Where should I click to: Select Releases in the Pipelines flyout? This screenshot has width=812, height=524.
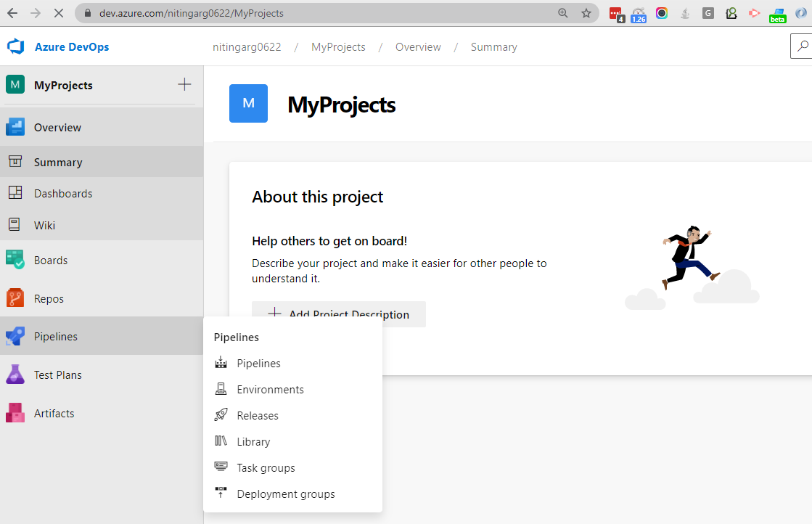click(258, 415)
